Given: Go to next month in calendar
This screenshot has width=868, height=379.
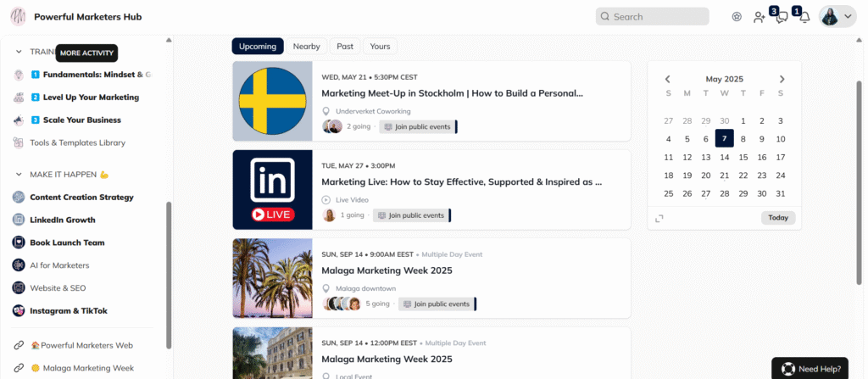Looking at the screenshot, I should coord(782,79).
